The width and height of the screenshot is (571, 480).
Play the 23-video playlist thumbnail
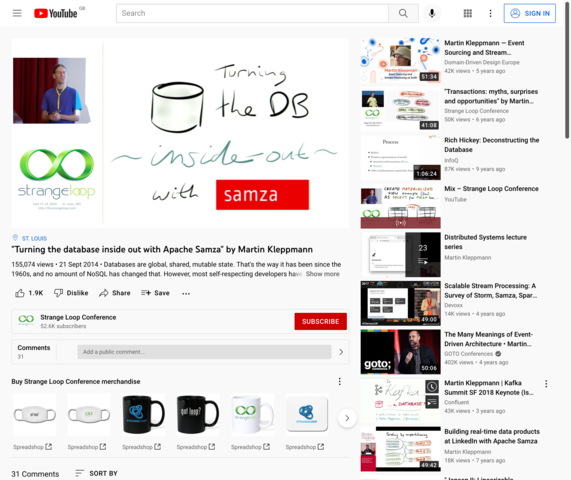pyautogui.click(x=400, y=255)
